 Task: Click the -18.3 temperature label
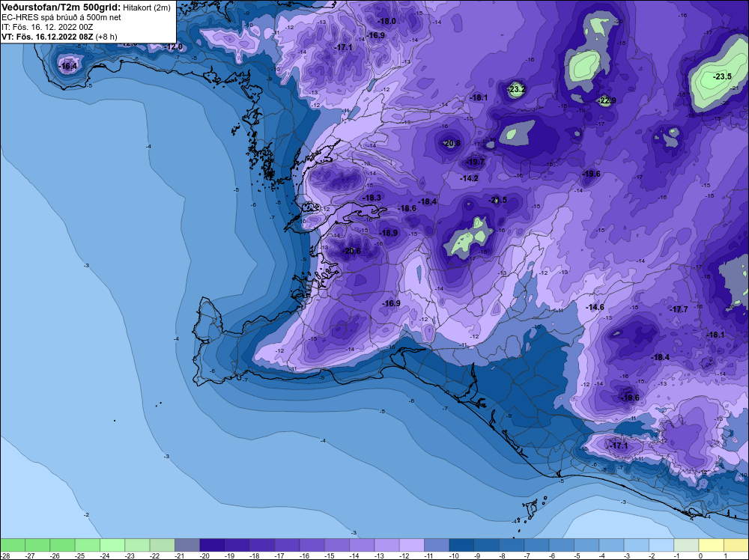[372, 198]
